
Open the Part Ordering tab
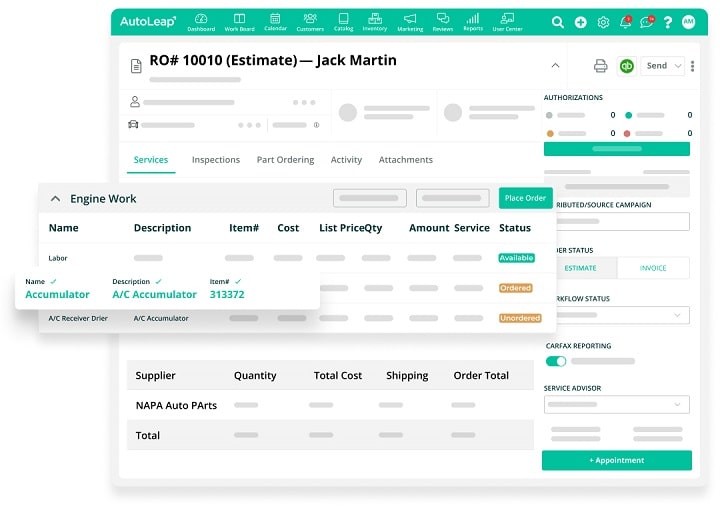[x=285, y=160]
